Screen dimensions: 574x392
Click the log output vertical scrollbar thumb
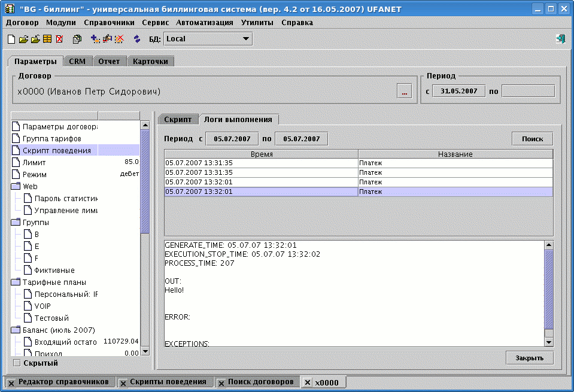point(549,288)
